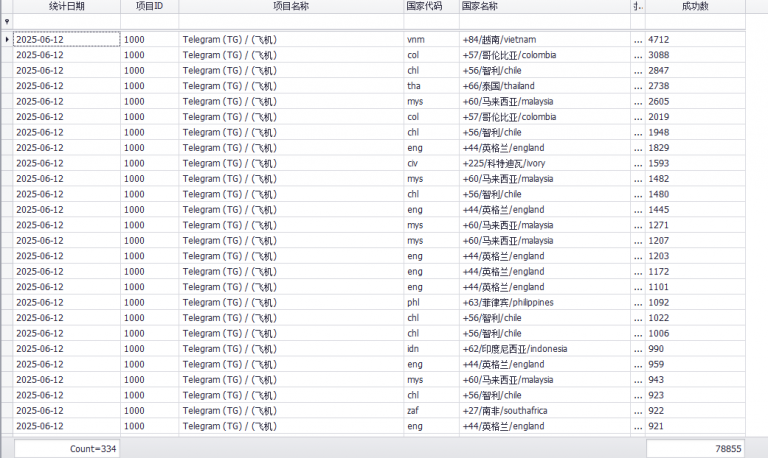Viewport: 768px width, 458px height.
Task: Click the 78855 total in the footer
Action: (695, 449)
